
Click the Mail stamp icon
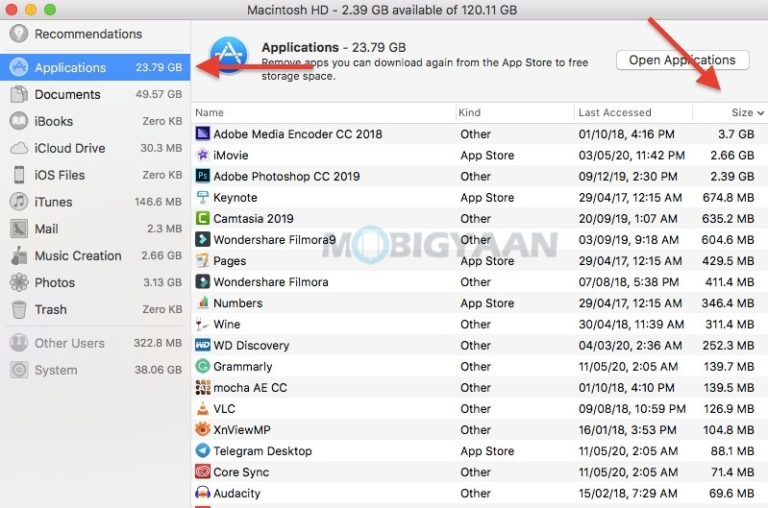19,229
